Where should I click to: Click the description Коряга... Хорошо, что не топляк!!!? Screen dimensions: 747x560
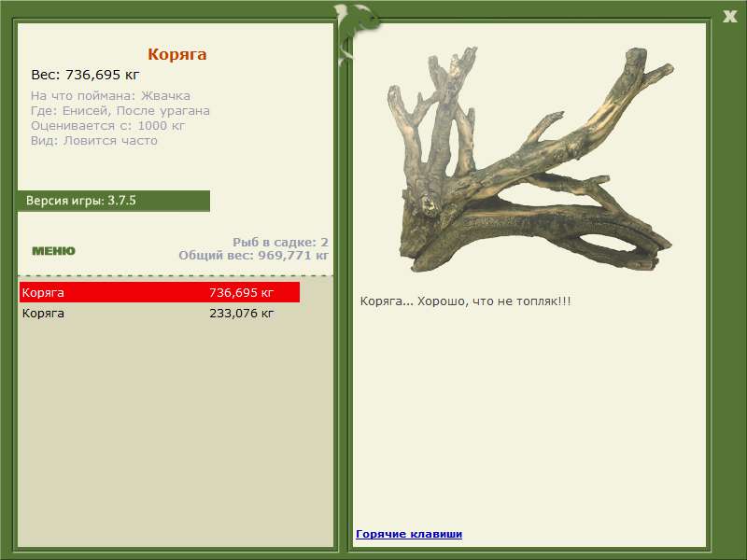point(465,301)
